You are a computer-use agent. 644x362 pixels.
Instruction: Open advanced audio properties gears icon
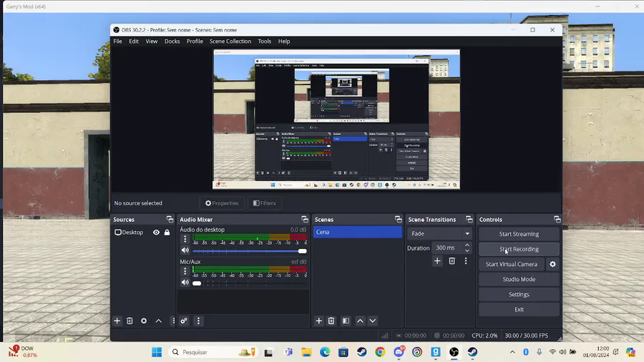click(184, 321)
